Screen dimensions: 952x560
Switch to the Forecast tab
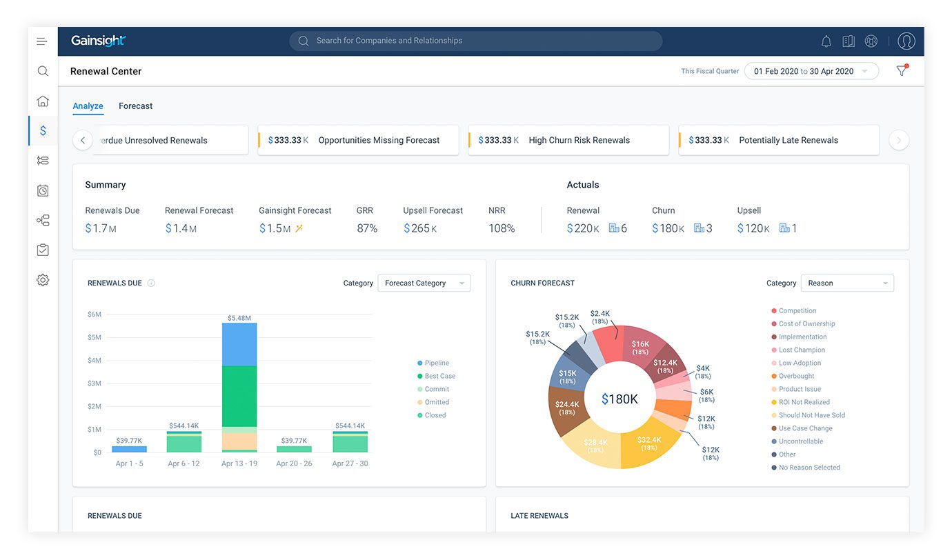(135, 106)
